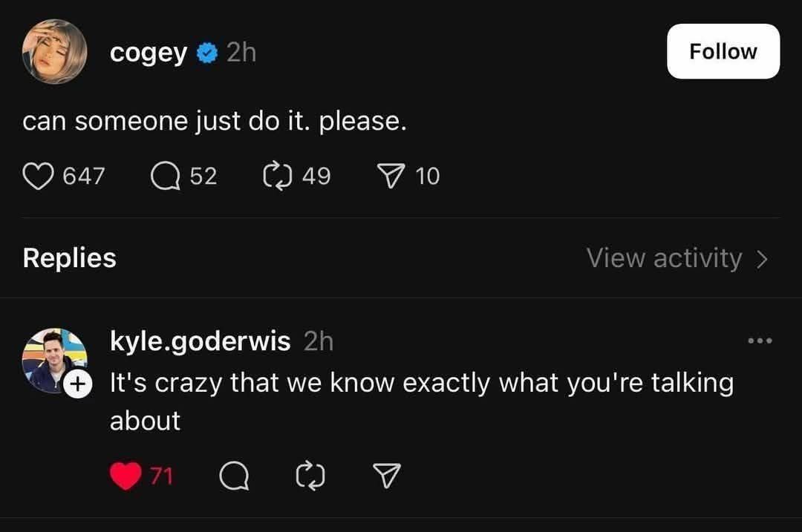This screenshot has height=532, width=802.
Task: Follow cogey with the Follow button
Action: pos(723,51)
